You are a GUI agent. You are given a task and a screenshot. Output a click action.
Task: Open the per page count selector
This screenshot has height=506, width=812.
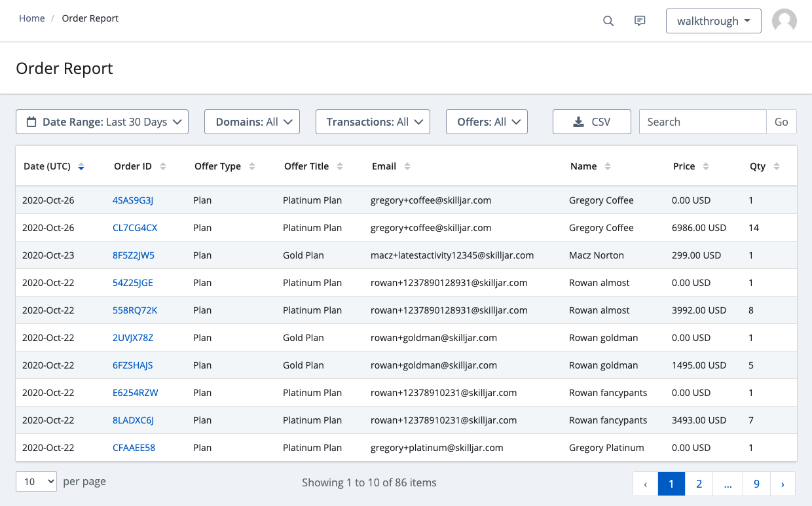37,482
